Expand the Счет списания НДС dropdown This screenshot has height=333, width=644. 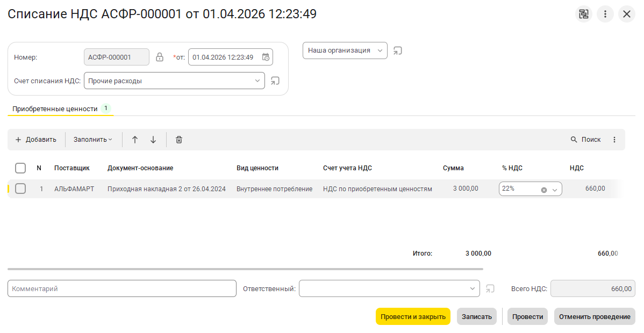(x=257, y=81)
